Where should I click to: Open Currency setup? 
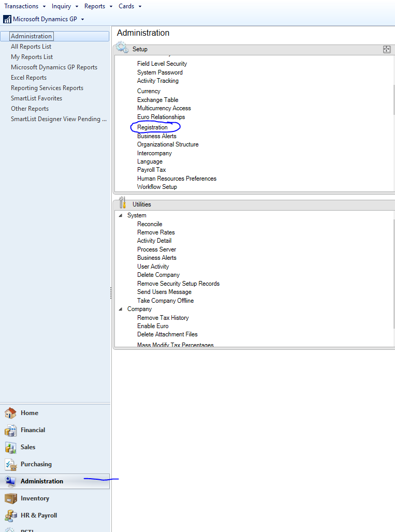tap(149, 91)
